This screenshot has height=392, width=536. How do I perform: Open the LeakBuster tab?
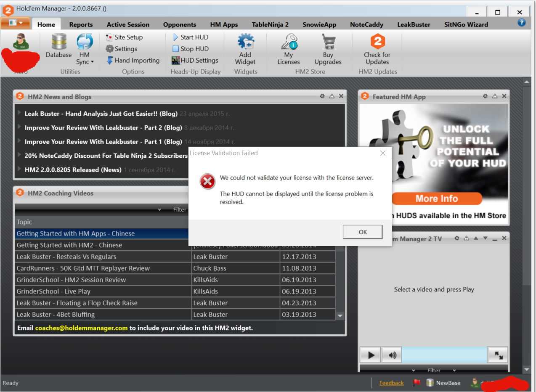pyautogui.click(x=414, y=24)
